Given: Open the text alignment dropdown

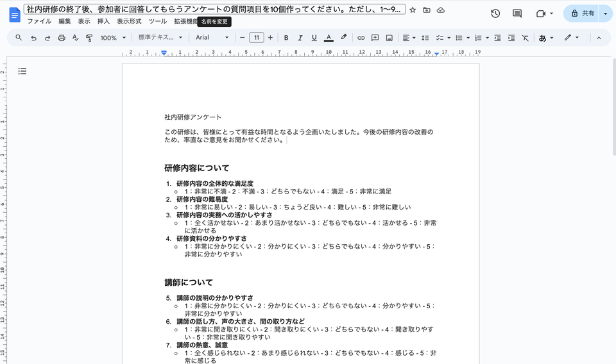Looking at the screenshot, I should click(x=409, y=38).
